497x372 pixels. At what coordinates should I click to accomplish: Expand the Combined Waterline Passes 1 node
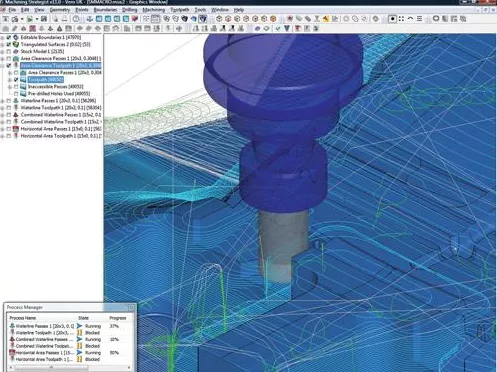[3, 115]
